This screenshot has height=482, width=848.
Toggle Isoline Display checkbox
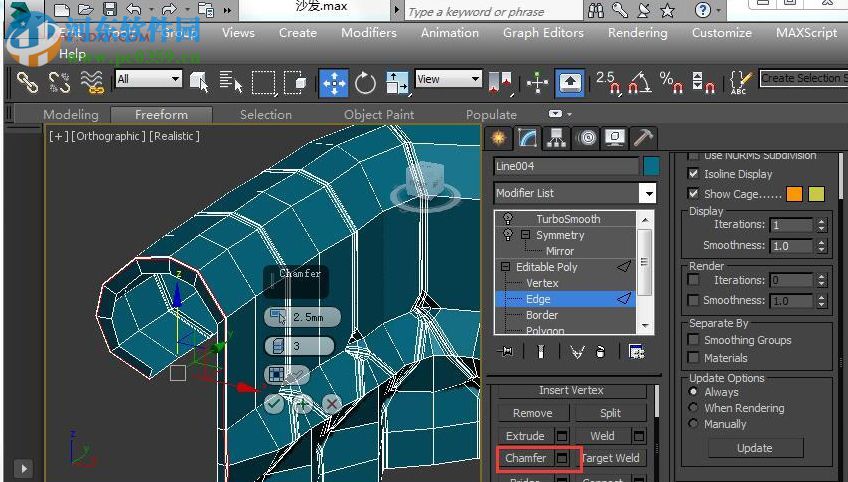[x=693, y=174]
